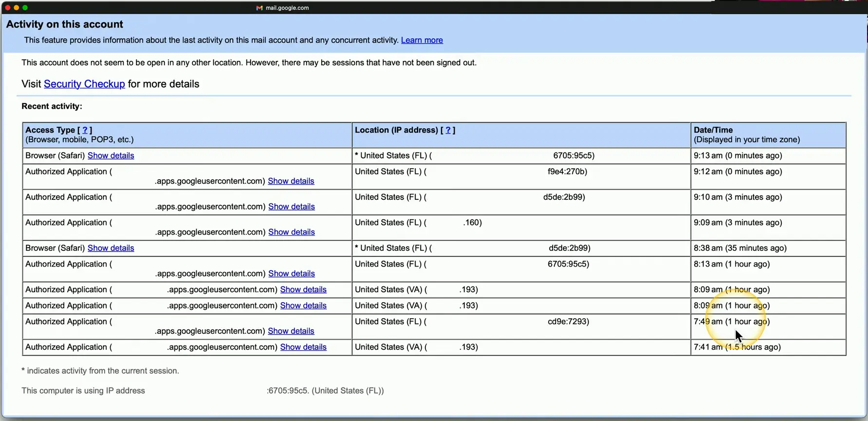Click the "Activity on this account" heading
Screen dimensions: 868x421
(64, 24)
